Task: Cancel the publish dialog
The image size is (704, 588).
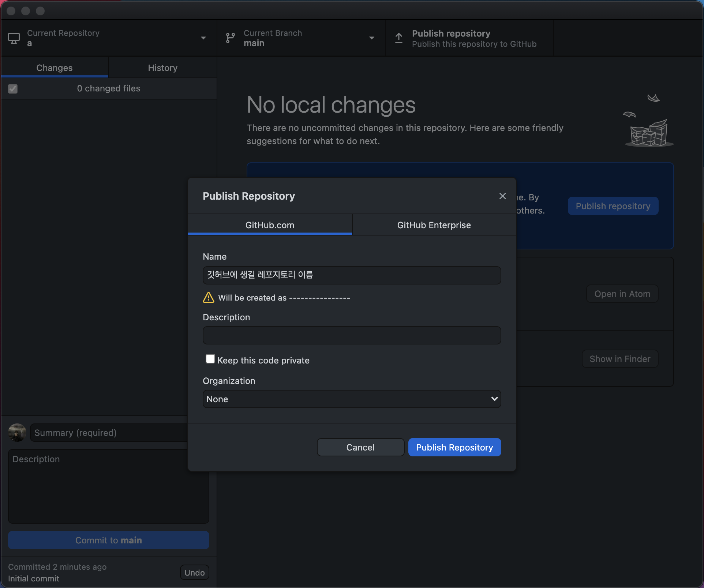Action: coord(360,447)
